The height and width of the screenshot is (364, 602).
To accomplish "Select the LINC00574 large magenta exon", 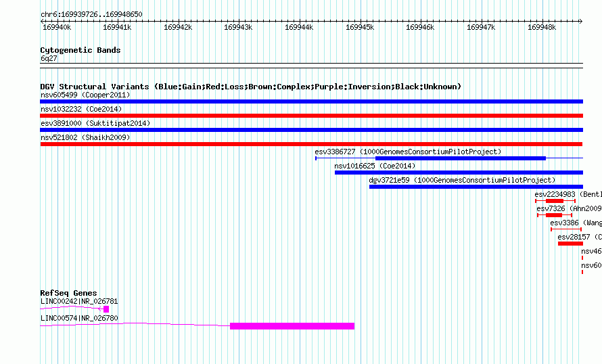I will point(292,326).
